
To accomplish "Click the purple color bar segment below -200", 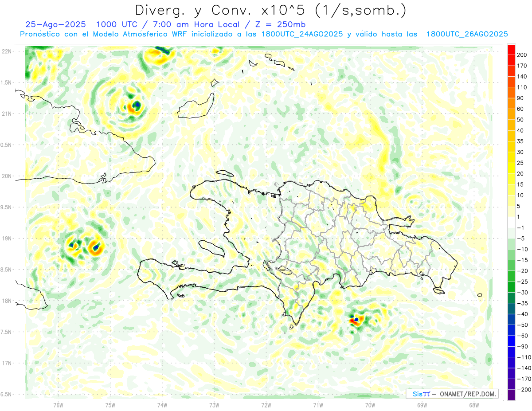I will [511, 395].
